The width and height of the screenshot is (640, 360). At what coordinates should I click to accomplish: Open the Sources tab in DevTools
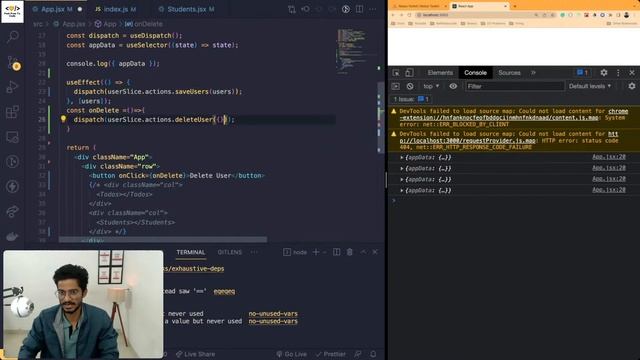click(509, 73)
